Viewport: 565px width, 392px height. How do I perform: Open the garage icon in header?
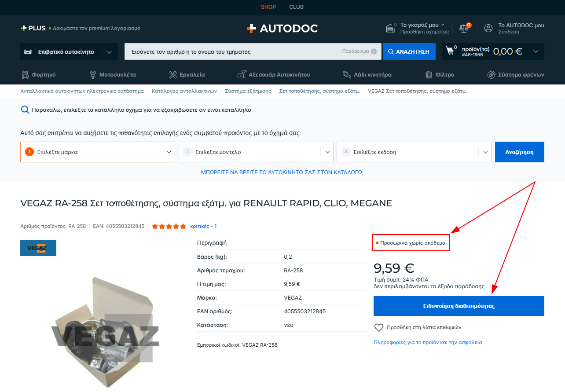[390, 29]
